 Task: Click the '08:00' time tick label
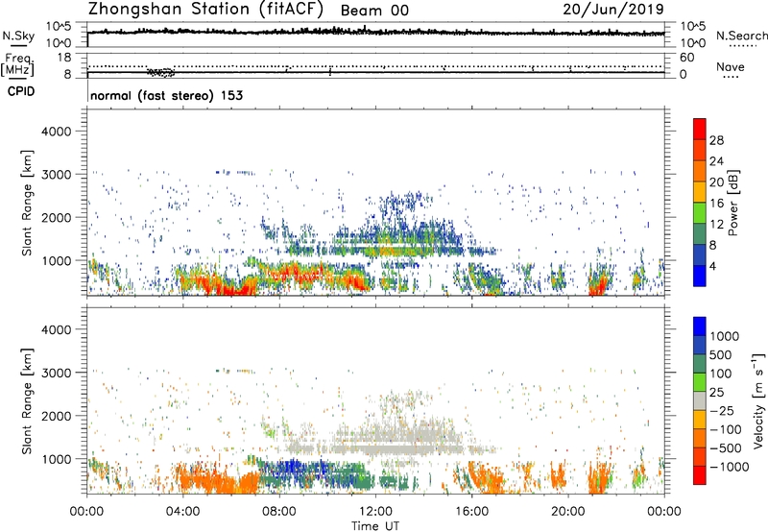point(279,512)
